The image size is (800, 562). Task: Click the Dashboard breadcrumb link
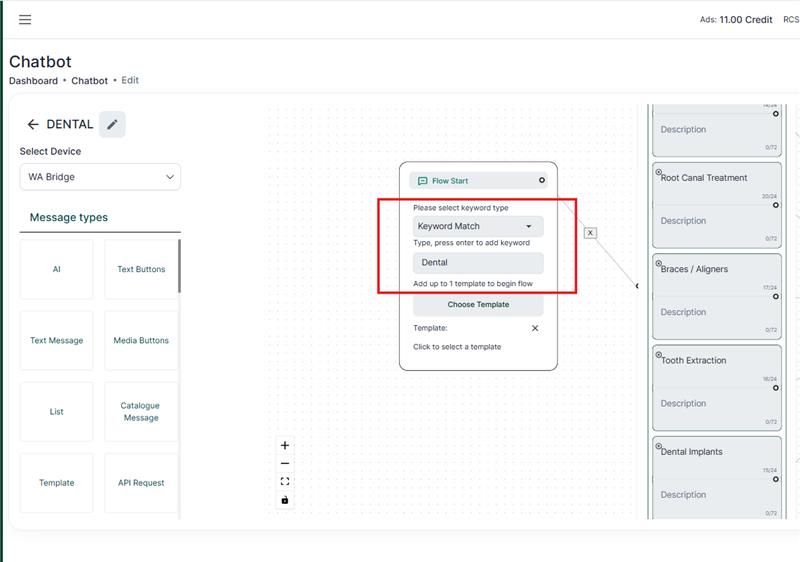pos(33,80)
